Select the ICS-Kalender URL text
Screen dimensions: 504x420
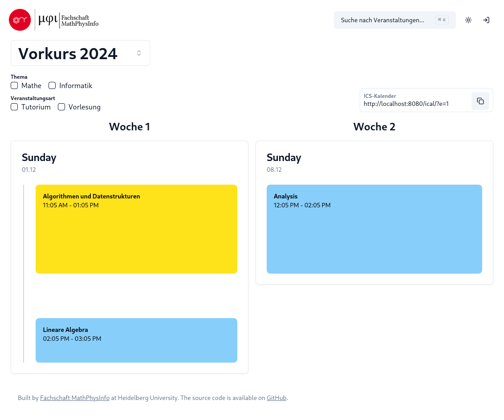point(406,104)
